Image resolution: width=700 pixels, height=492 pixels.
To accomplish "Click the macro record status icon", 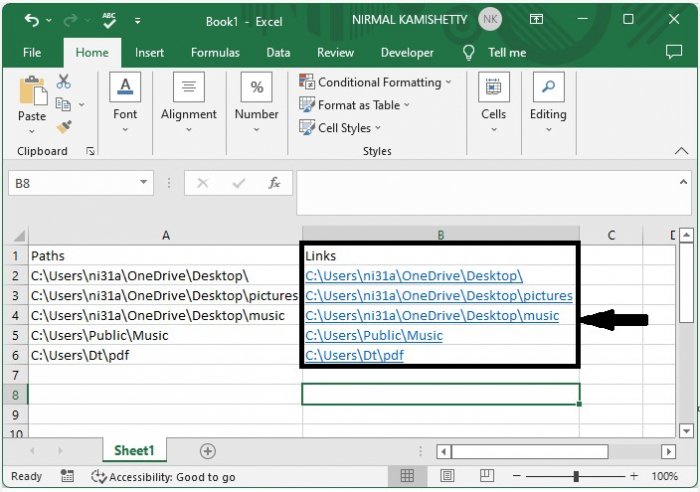I will click(67, 476).
